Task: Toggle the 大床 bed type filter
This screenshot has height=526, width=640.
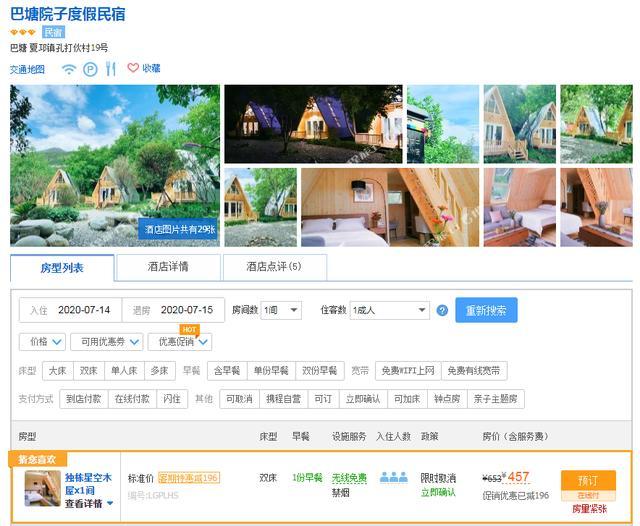Action: 58,371
